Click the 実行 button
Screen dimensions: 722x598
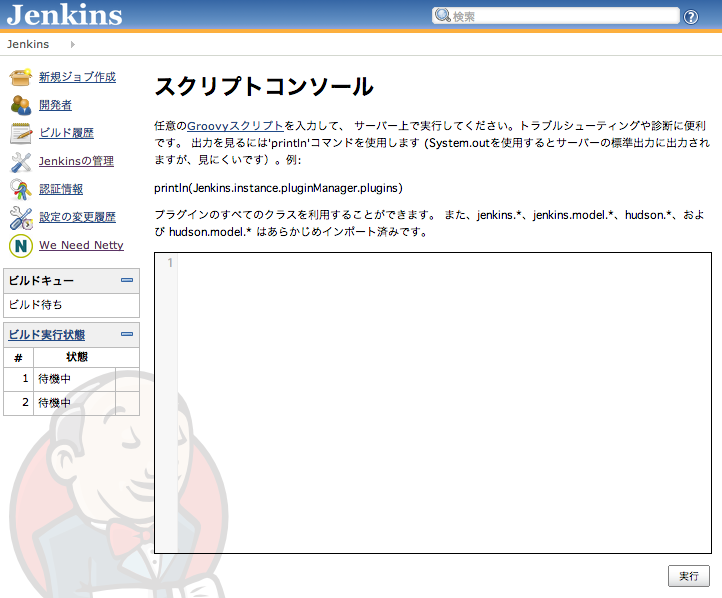click(689, 576)
